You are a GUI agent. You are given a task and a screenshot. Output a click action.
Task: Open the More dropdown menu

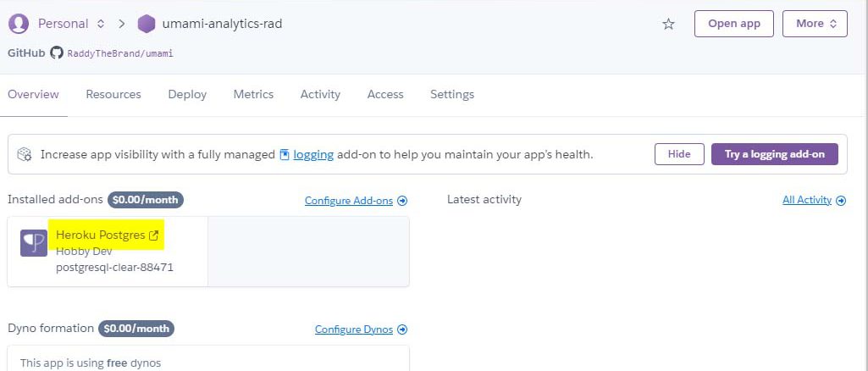click(x=815, y=24)
